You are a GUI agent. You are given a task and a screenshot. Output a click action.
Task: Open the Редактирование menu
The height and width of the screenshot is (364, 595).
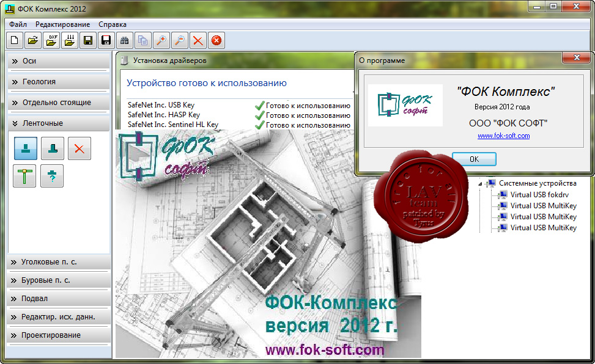click(x=62, y=24)
